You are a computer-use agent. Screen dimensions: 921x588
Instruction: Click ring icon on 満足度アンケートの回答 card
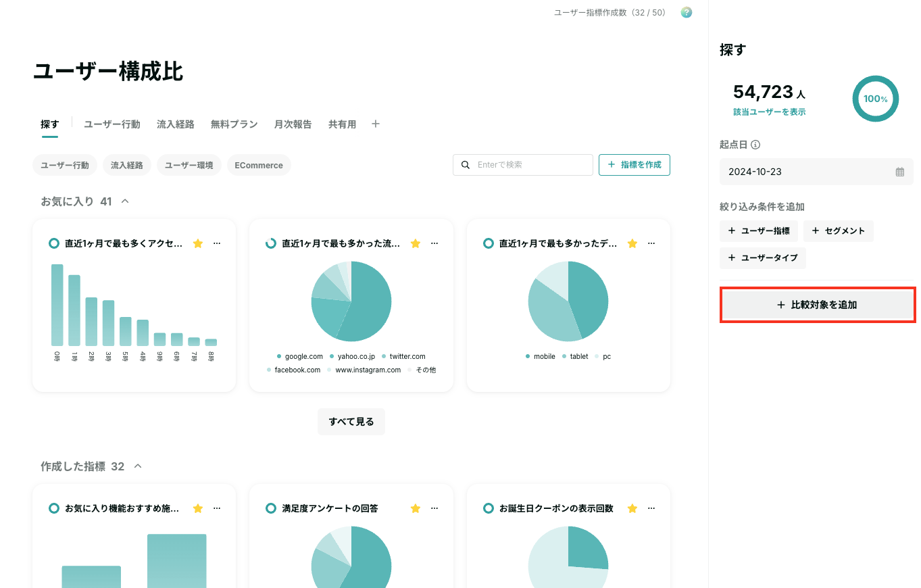(x=271, y=508)
